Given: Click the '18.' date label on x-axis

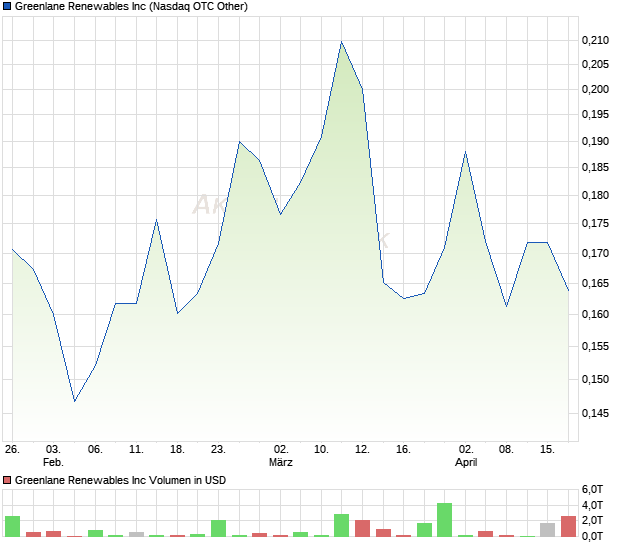Looking at the screenshot, I should (x=177, y=449).
